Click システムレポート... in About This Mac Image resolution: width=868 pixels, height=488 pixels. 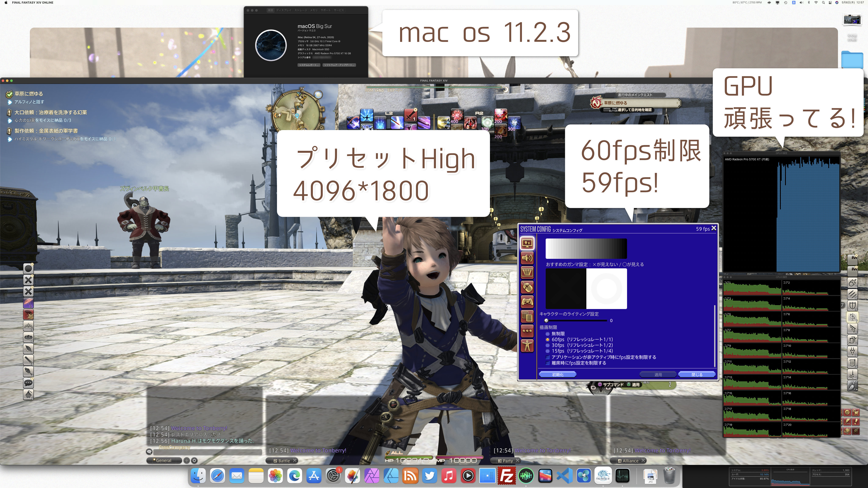pyautogui.click(x=309, y=65)
